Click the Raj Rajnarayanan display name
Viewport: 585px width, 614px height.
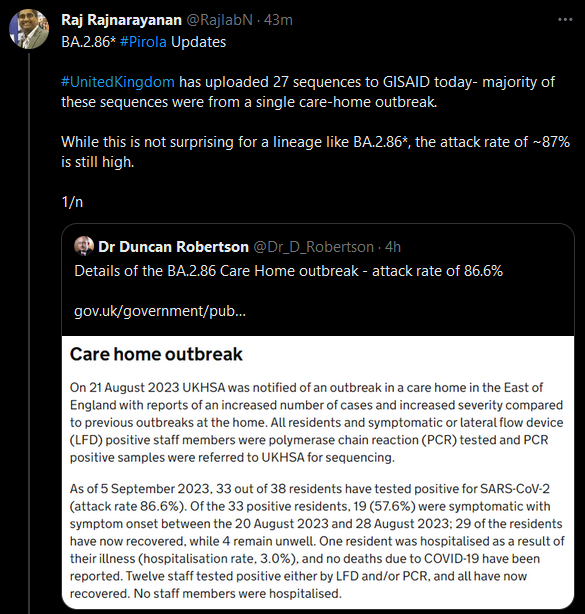click(x=121, y=20)
